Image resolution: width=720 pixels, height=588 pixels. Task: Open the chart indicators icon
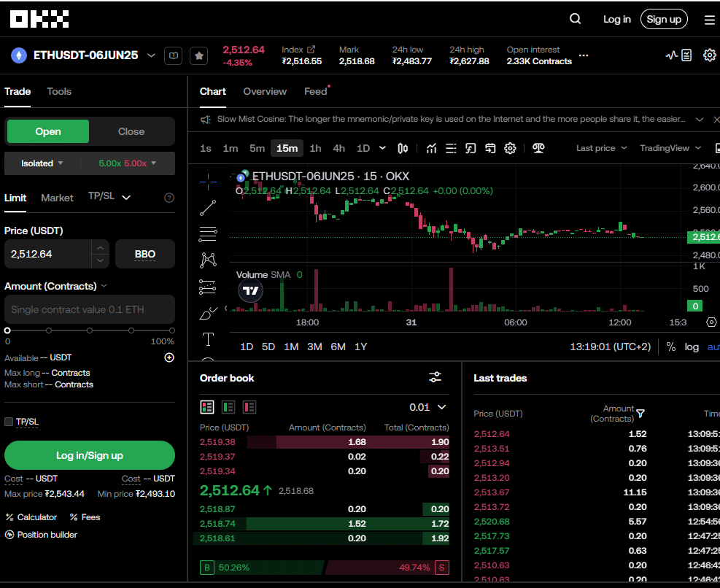[431, 148]
